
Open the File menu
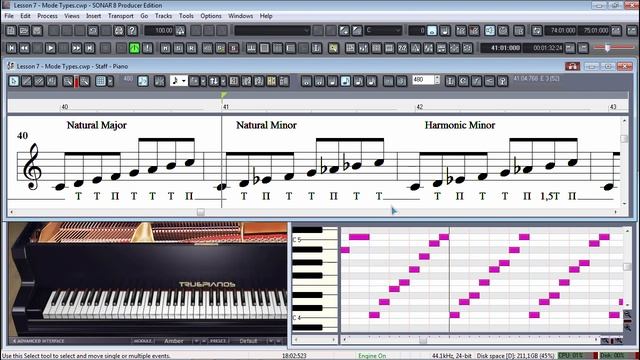coord(9,16)
